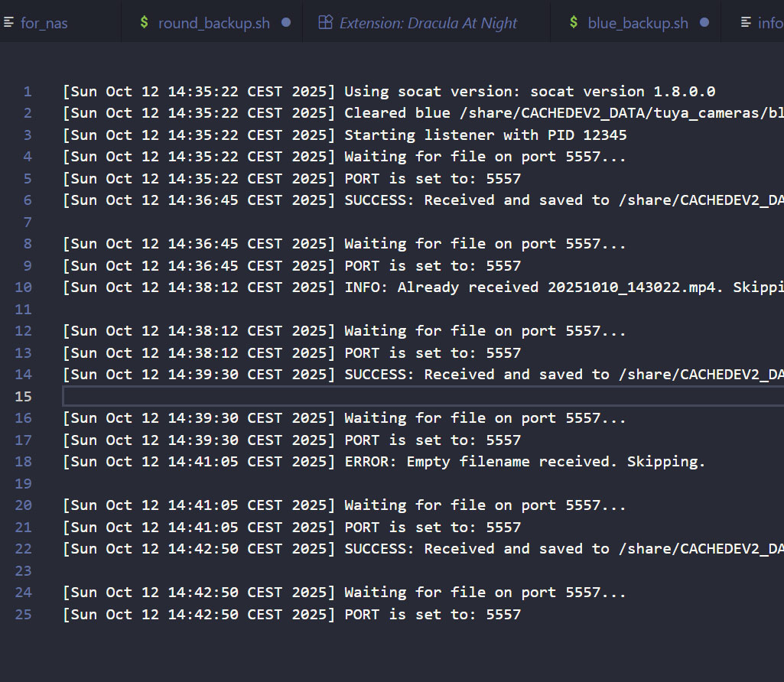Select the blue_backup.sh tab

click(638, 23)
